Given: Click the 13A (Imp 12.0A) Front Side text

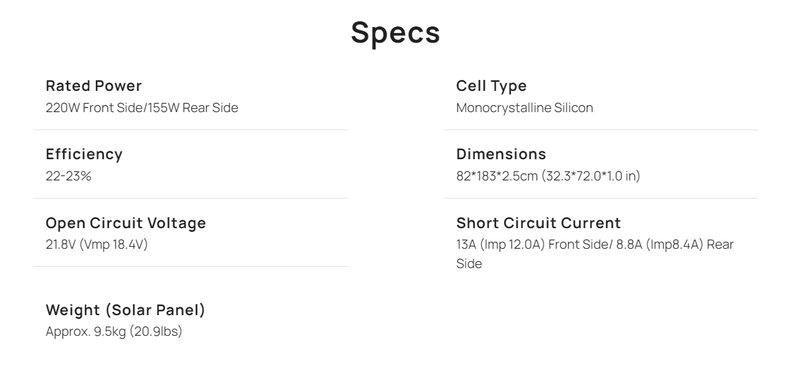Looking at the screenshot, I should click(534, 244).
